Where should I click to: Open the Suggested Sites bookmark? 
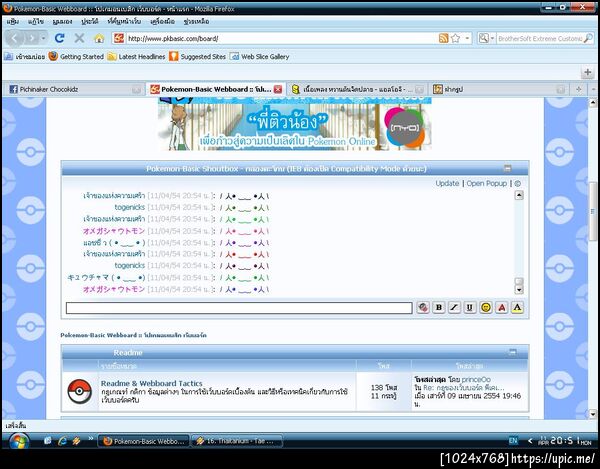(198, 57)
